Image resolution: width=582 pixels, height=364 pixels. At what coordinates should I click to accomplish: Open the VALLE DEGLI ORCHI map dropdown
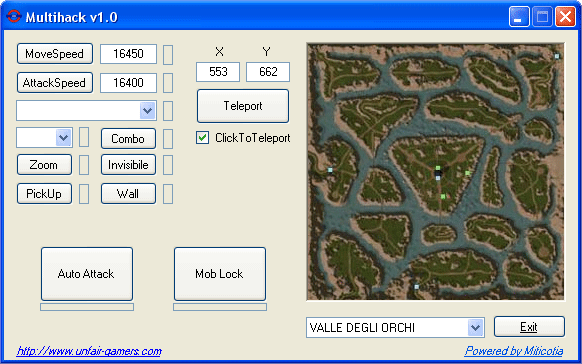[395, 328]
